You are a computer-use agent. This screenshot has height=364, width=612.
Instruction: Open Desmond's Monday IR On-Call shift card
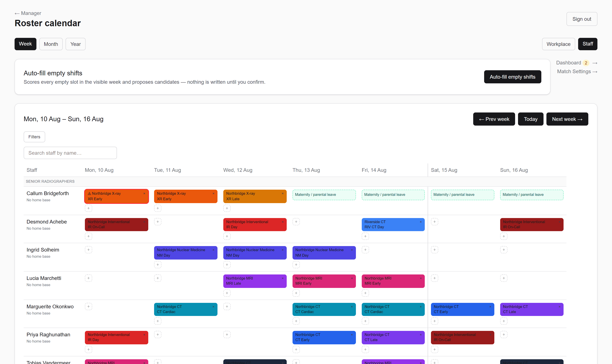click(116, 224)
